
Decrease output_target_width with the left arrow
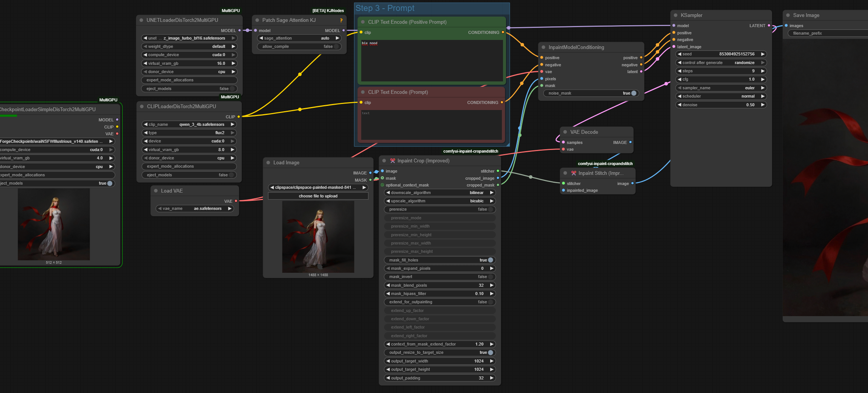[x=388, y=361]
